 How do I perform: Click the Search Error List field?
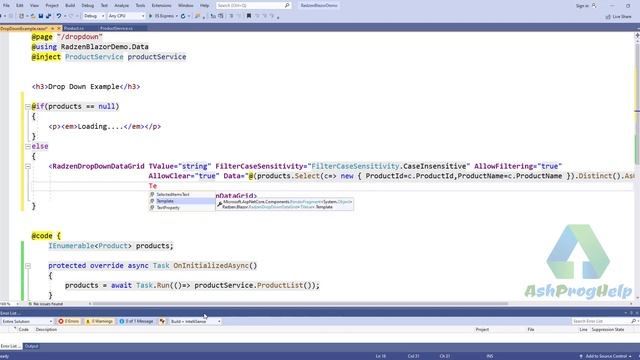604,321
